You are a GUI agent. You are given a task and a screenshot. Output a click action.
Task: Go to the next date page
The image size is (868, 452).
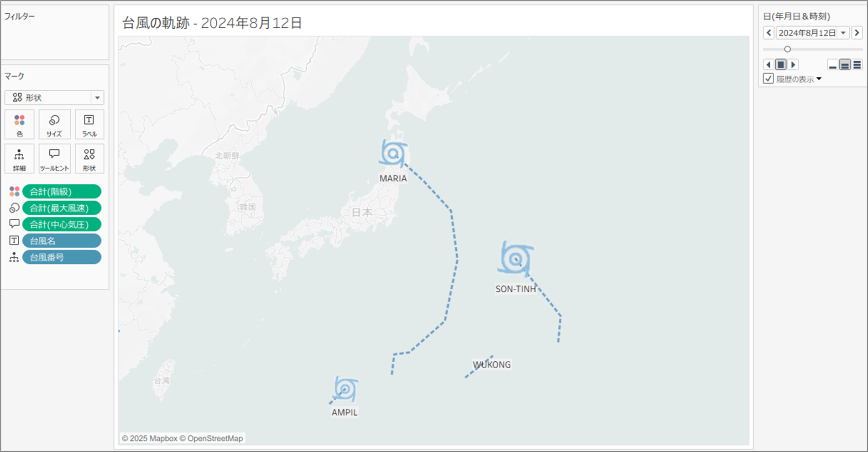857,33
